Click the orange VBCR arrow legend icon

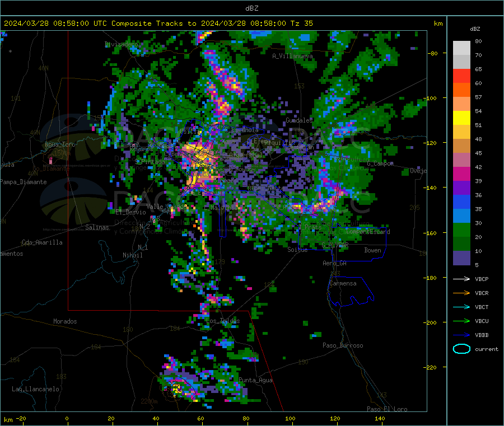click(461, 293)
